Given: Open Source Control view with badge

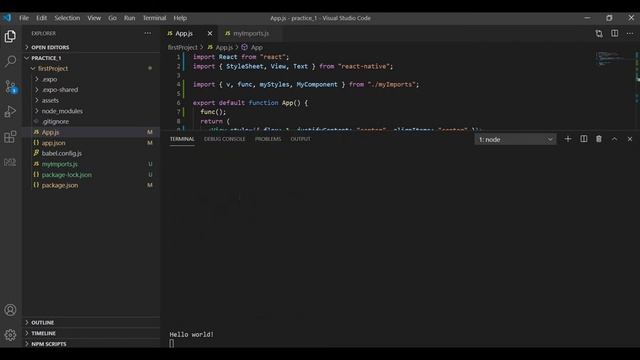Looking at the screenshot, I should pos(10,87).
